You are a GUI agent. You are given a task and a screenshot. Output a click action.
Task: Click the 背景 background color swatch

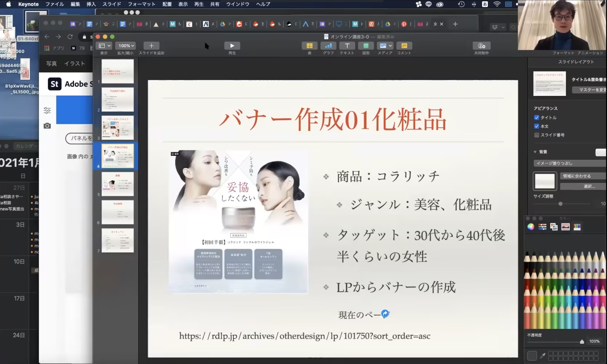point(601,152)
